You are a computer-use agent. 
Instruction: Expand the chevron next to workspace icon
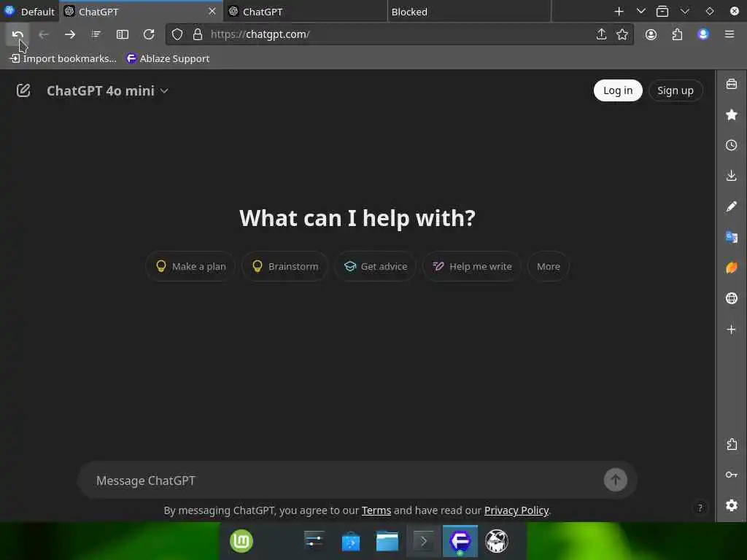click(x=684, y=11)
